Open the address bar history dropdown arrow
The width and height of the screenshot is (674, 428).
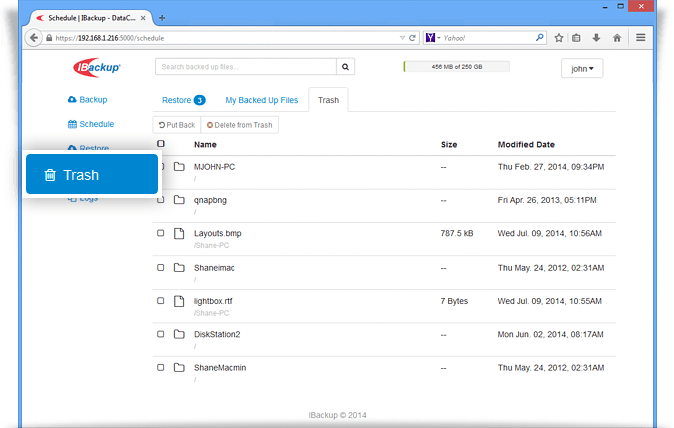tap(402, 38)
